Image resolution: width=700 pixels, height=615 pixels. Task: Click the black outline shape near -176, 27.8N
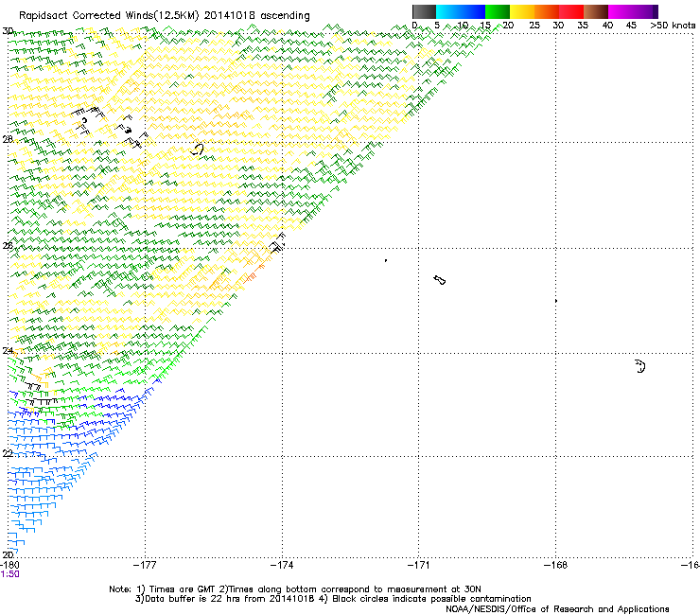tap(198, 149)
